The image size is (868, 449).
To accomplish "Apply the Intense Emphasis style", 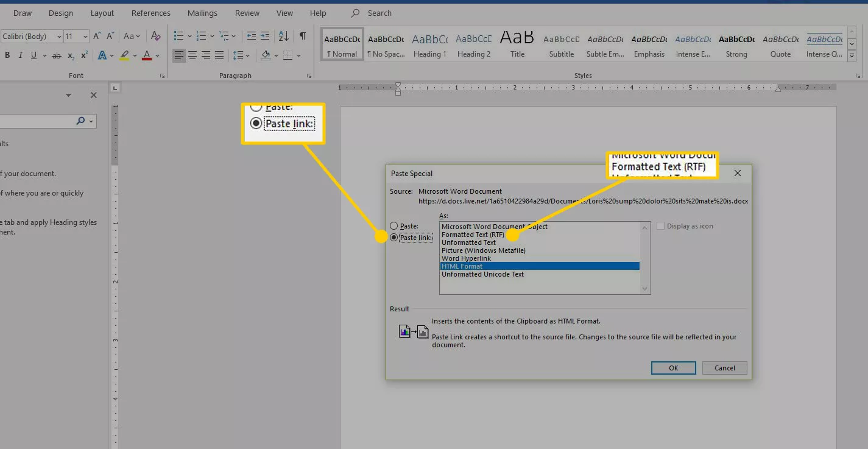I will pos(693,45).
